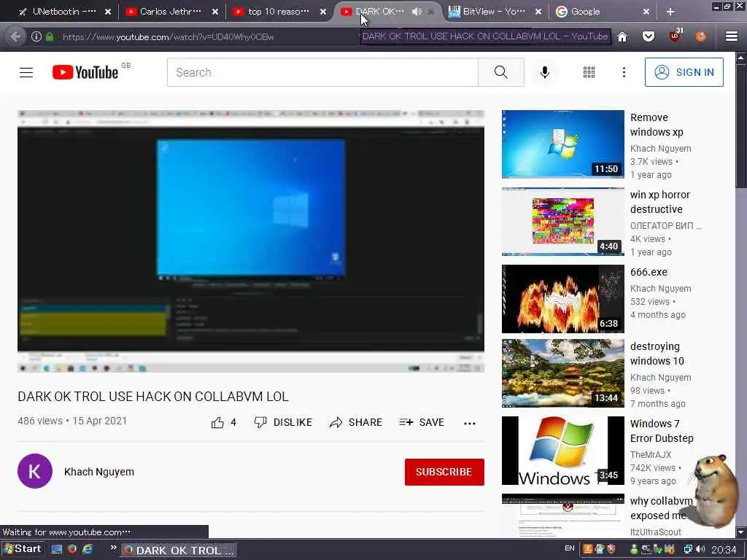Open the YouTube guide hamburger menu
747x560 pixels.
[x=26, y=72]
